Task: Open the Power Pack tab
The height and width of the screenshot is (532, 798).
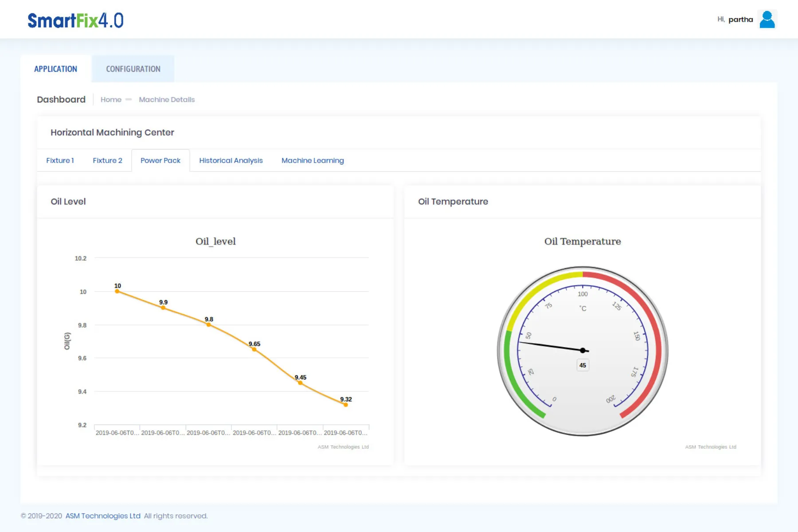Action: (160, 160)
